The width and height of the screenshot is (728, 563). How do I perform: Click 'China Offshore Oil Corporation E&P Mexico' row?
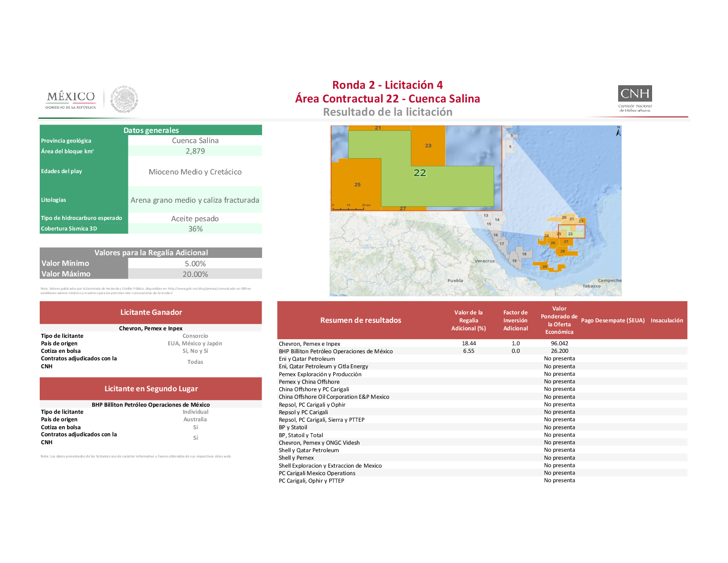point(482,397)
